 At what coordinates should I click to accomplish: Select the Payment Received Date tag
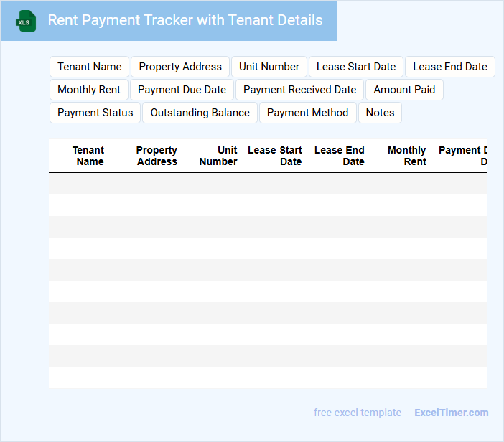[299, 90]
